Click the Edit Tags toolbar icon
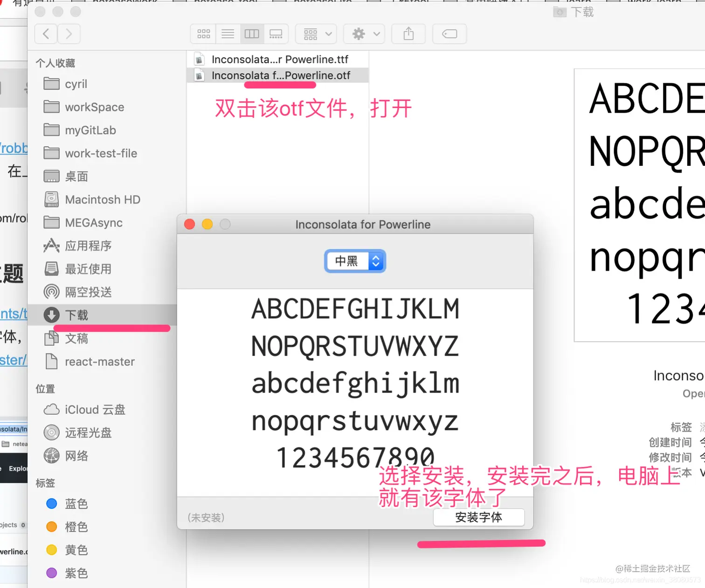 [449, 34]
